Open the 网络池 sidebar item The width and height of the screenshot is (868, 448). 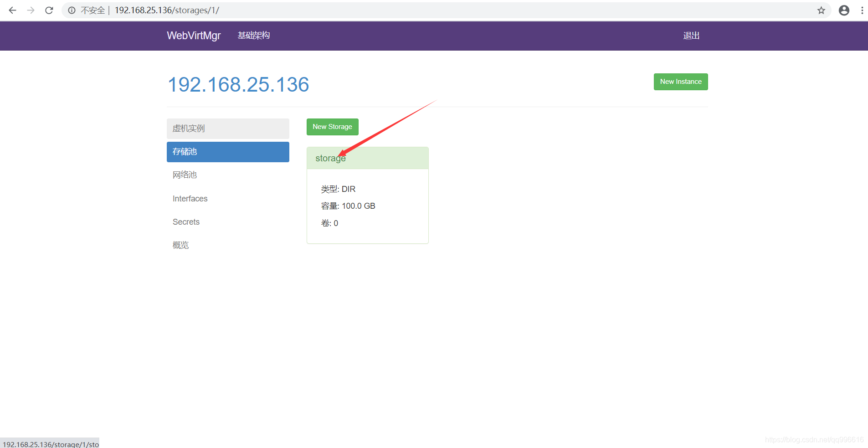pyautogui.click(x=228, y=175)
